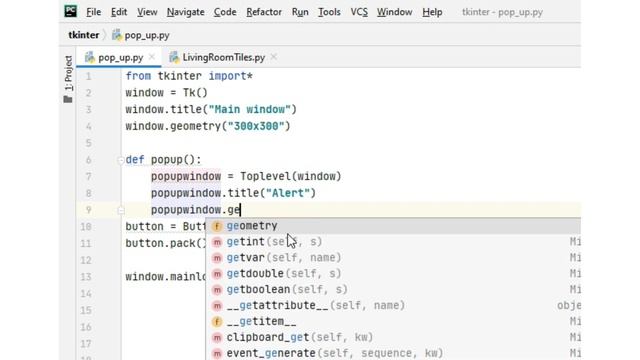
Task: Select __getitem__ completion suggestion
Action: pyautogui.click(x=393, y=321)
